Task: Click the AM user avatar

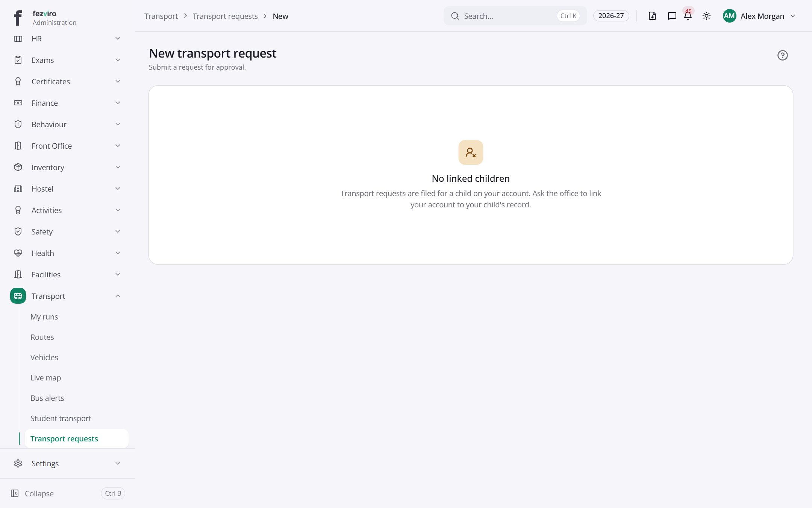Action: coord(729,16)
